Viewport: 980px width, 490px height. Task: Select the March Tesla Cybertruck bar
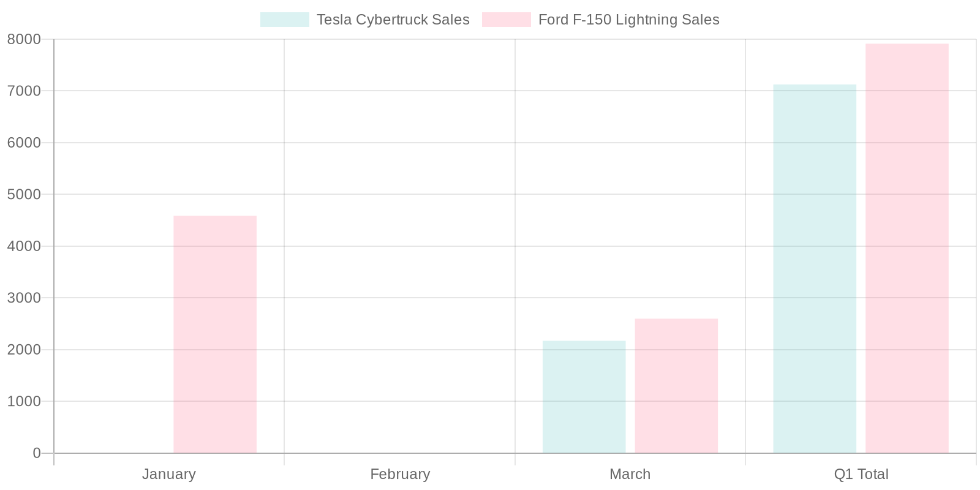pos(584,397)
